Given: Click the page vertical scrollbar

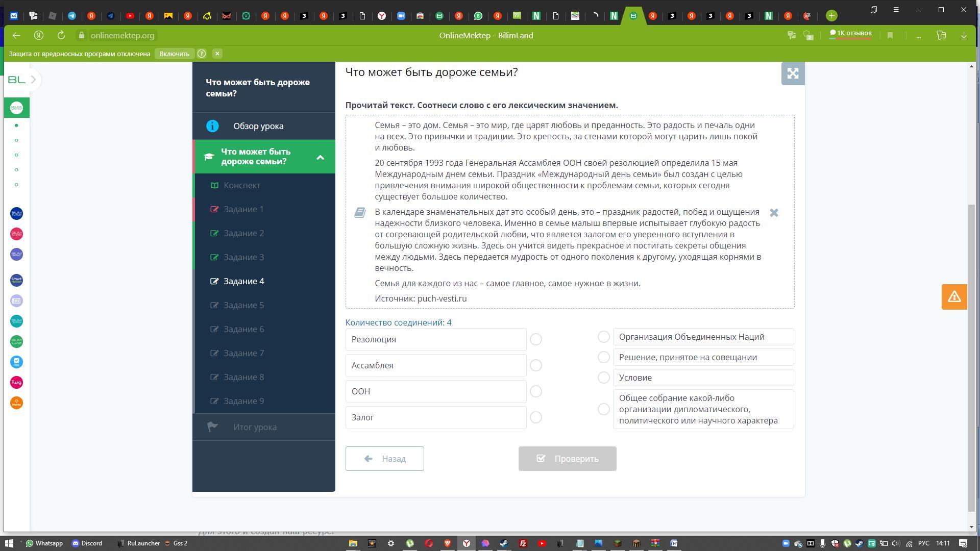Looking at the screenshot, I should point(971,357).
